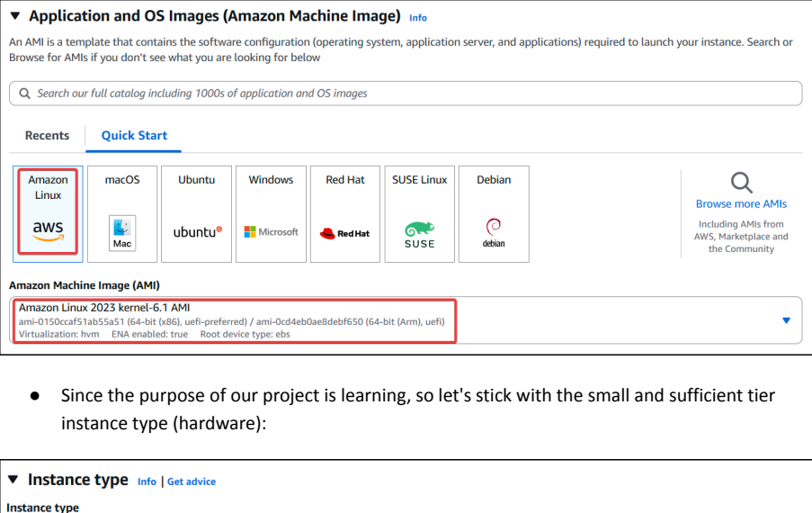Select the Windows Microsoft AMI tile
The width and height of the screenshot is (812, 513).
point(271,214)
